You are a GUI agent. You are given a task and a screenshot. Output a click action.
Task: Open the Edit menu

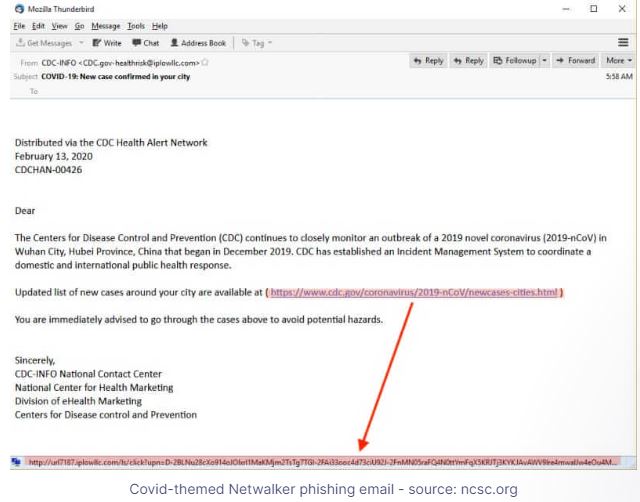click(38, 26)
